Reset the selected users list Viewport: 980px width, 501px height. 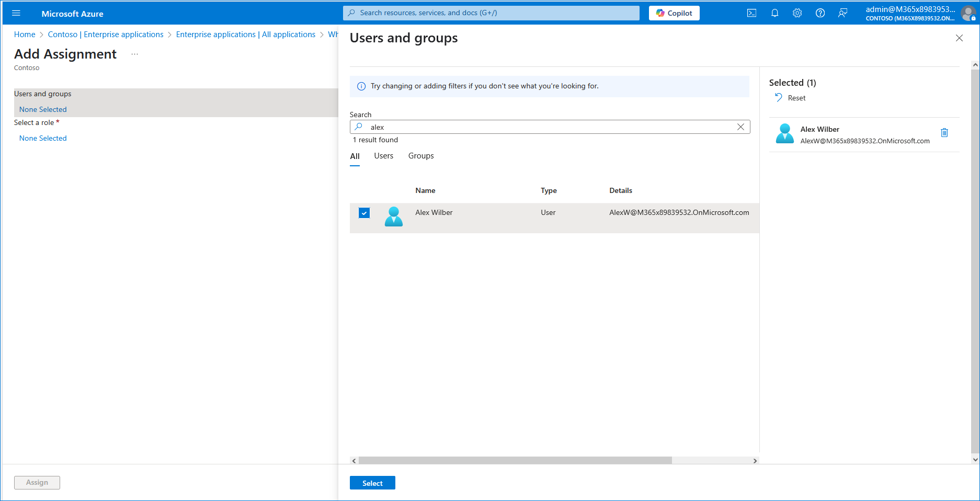tap(790, 98)
